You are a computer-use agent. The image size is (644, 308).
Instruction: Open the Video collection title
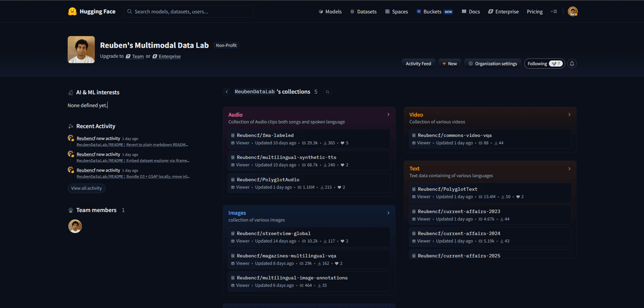pyautogui.click(x=416, y=114)
